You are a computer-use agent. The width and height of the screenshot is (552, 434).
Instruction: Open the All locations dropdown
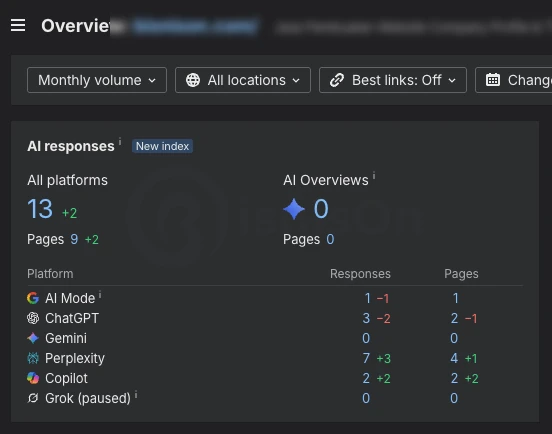pos(243,80)
